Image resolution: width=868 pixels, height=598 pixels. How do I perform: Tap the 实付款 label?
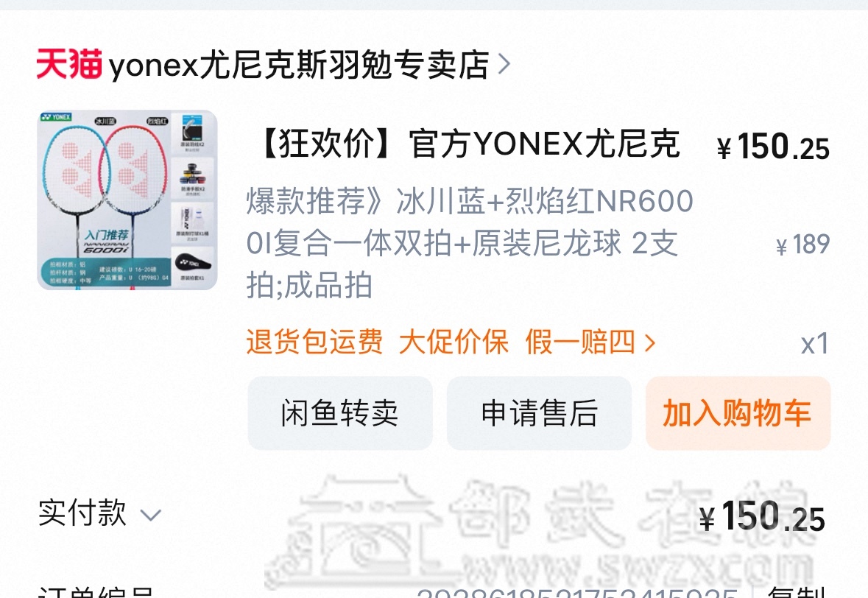click(x=82, y=513)
